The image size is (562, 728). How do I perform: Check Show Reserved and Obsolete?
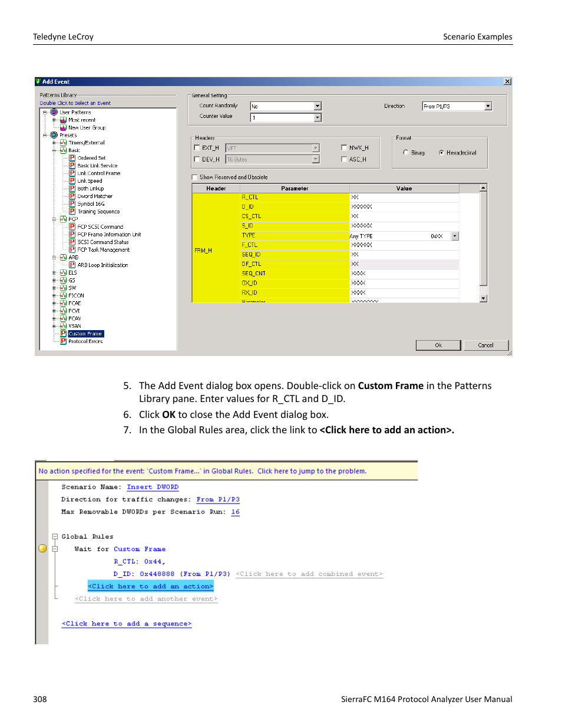(x=194, y=177)
